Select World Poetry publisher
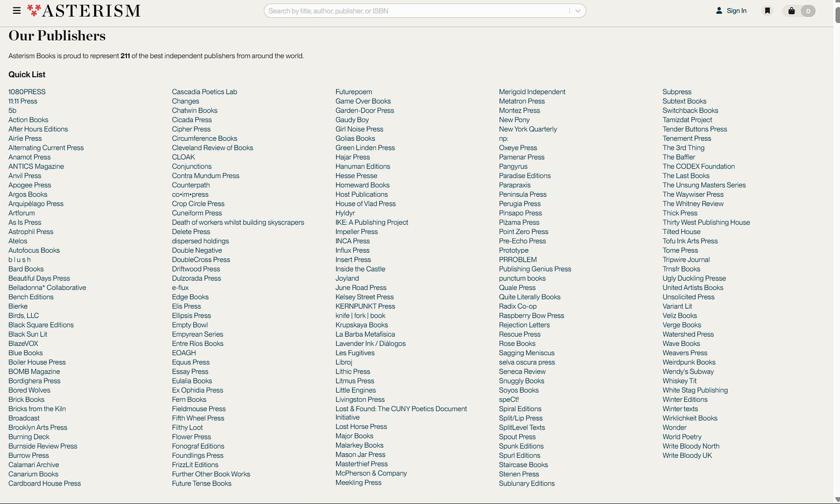 click(x=682, y=437)
